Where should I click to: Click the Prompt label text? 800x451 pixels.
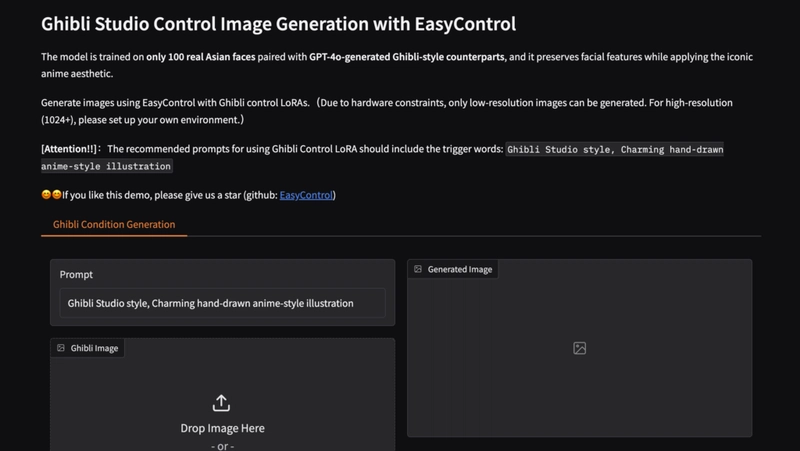coord(76,274)
